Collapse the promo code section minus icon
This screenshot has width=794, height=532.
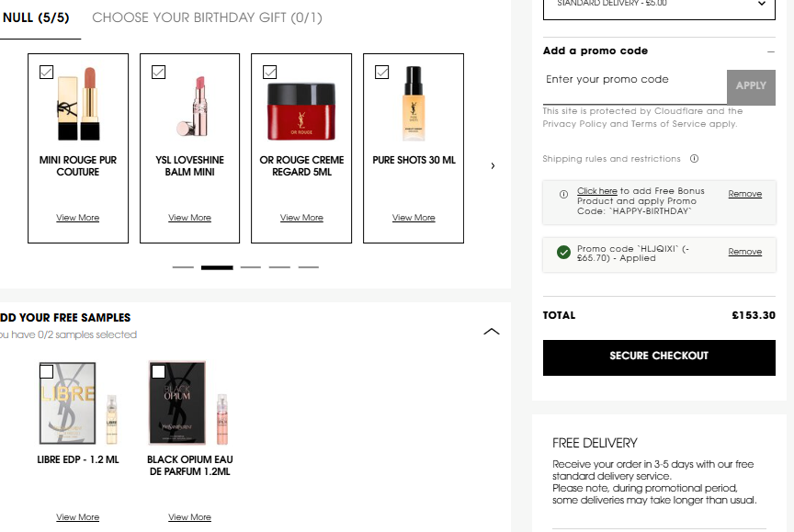(x=771, y=51)
